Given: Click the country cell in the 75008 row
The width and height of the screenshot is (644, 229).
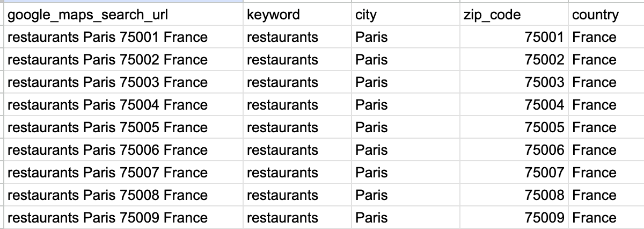Looking at the screenshot, I should coord(606,195).
